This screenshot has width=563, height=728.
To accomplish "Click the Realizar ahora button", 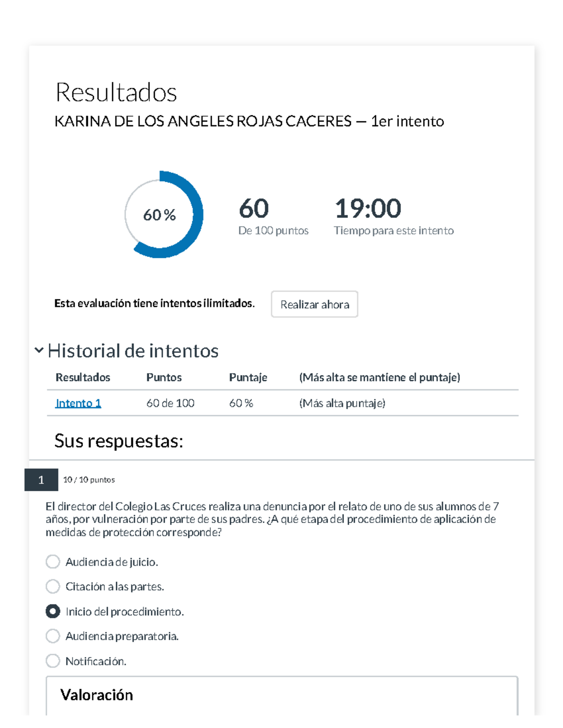I will click(x=314, y=305).
